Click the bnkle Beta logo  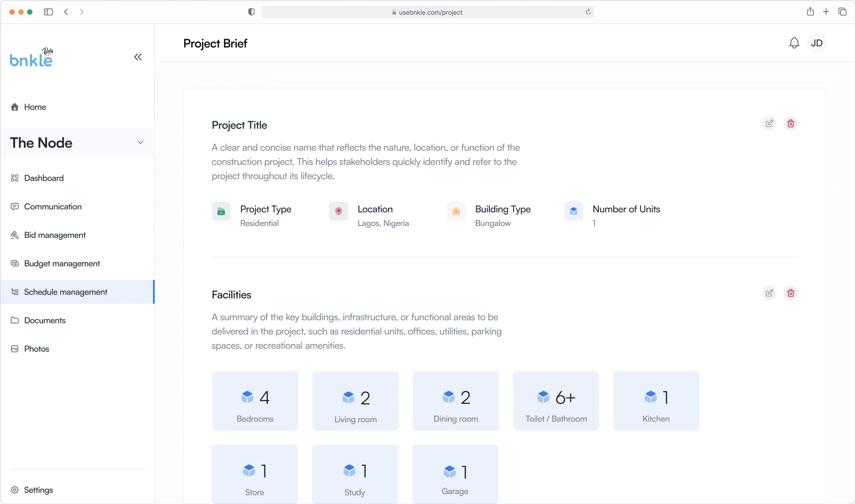pyautogui.click(x=32, y=58)
